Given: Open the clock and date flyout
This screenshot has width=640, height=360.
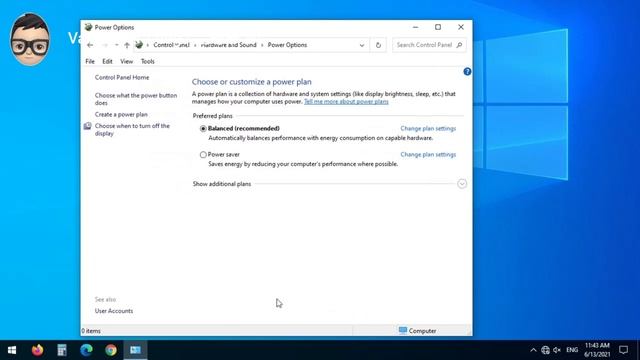Looking at the screenshot, I should [597, 350].
